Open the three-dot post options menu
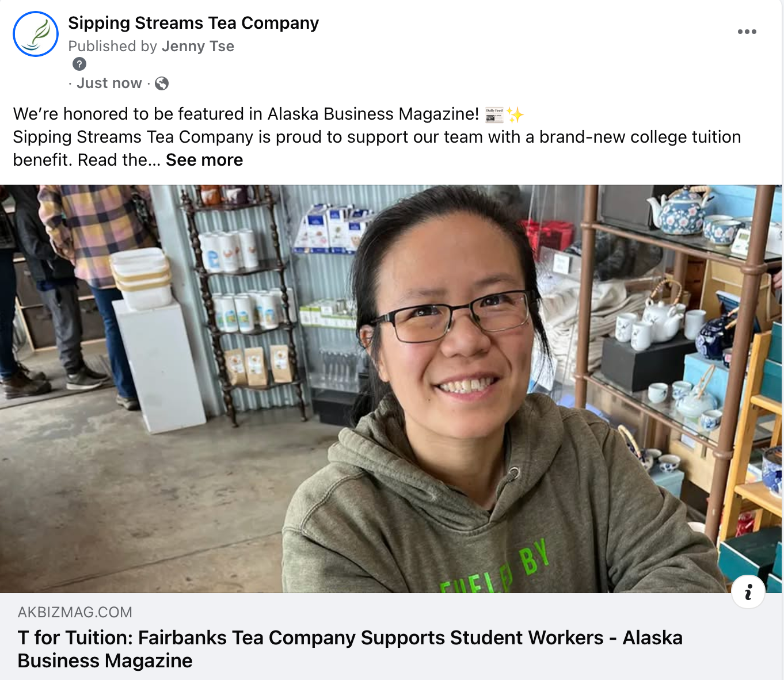 point(747,32)
